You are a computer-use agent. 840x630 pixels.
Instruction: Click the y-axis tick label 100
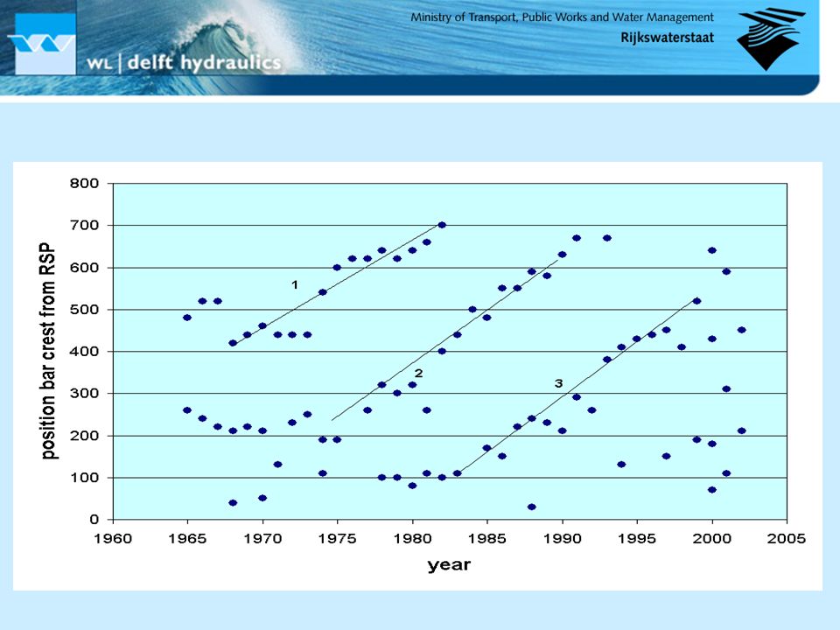[84, 478]
